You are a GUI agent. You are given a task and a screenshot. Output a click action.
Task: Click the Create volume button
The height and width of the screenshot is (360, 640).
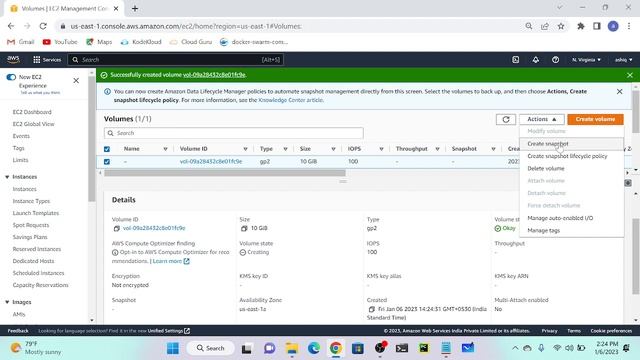[x=595, y=119]
